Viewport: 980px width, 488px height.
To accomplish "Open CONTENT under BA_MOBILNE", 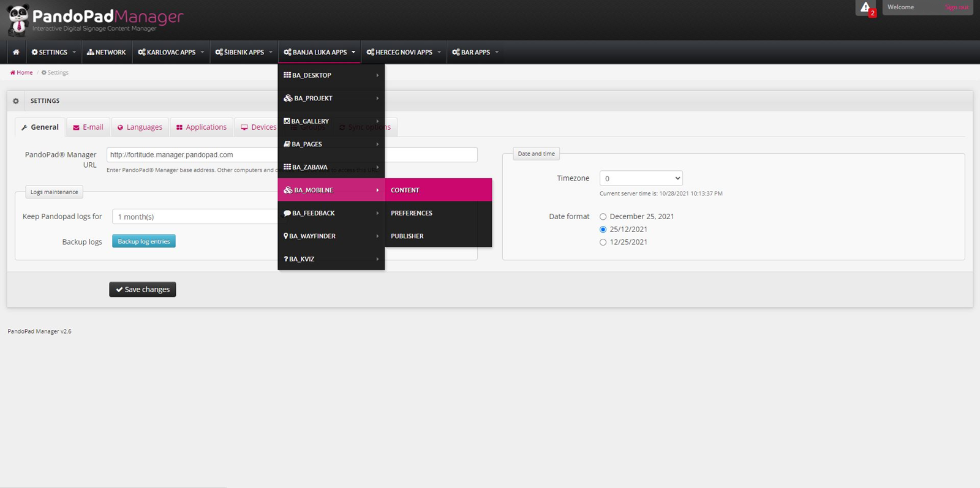I will pyautogui.click(x=439, y=190).
